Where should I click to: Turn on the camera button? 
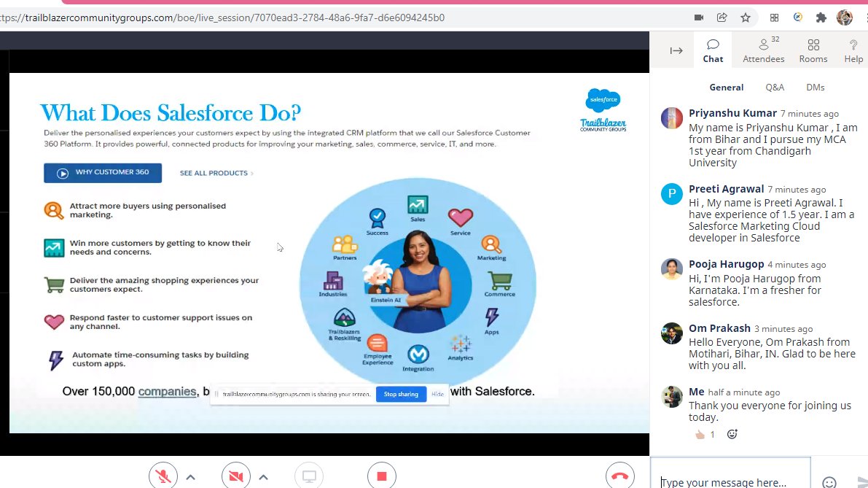point(236,476)
